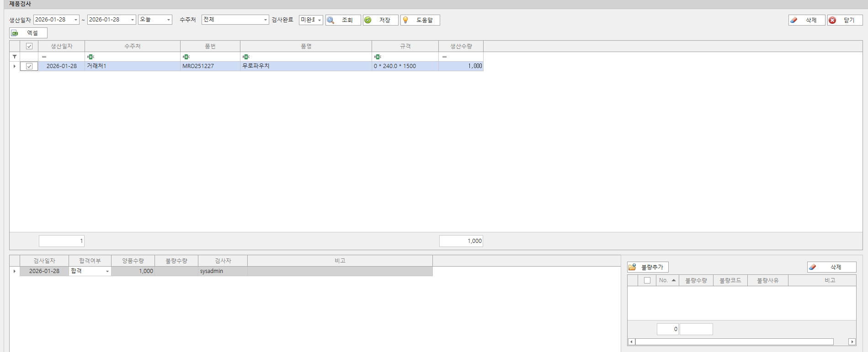Click the folder icon on 불량추가

click(x=633, y=267)
